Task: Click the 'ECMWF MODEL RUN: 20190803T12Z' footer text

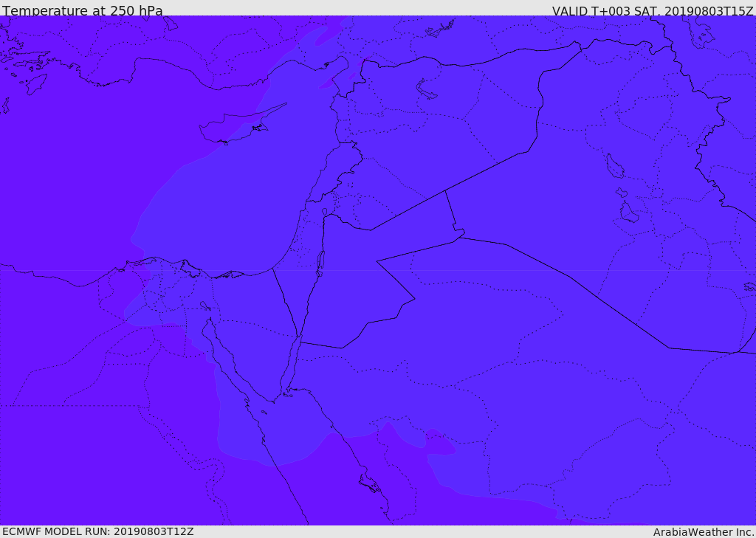Action: pos(98,531)
